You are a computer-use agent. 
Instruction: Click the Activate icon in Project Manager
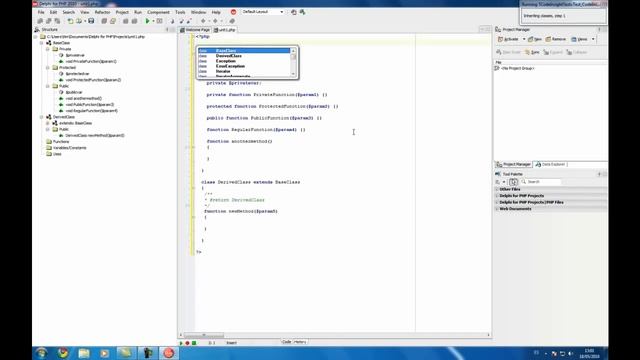pos(500,39)
